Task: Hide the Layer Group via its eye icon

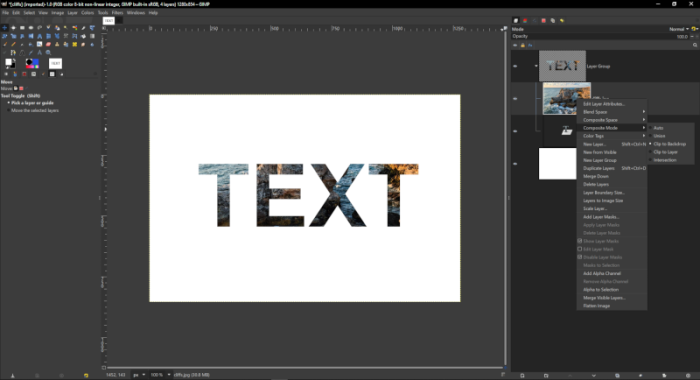Action: click(515, 66)
